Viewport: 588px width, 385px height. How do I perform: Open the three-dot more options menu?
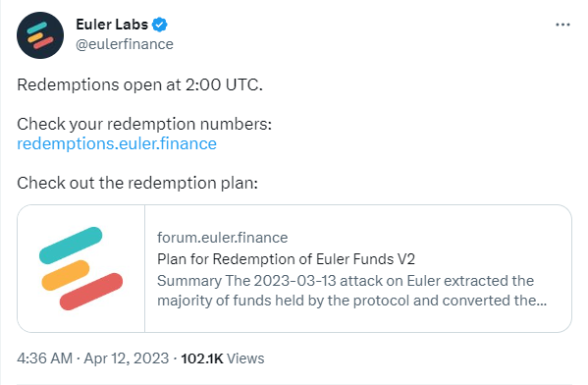[562, 25]
